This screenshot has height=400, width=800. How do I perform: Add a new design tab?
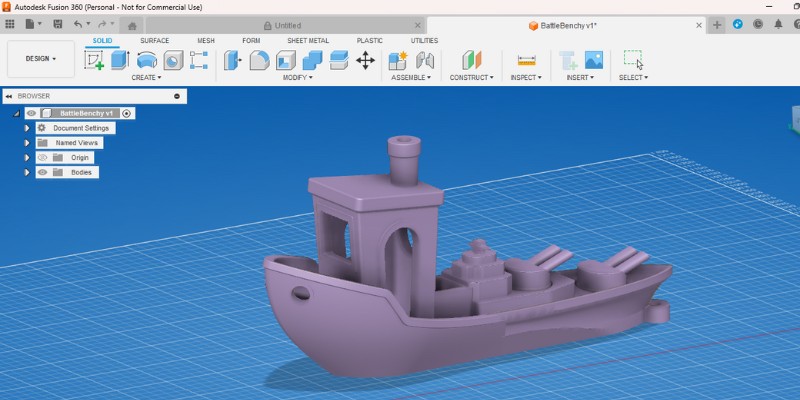[x=717, y=25]
